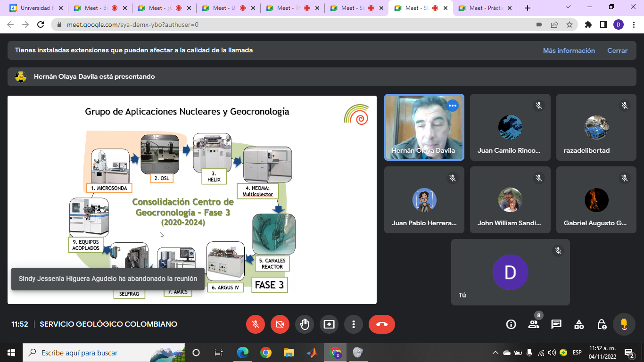
Task: Toggle the microphone mute button
Action: (x=256, y=324)
